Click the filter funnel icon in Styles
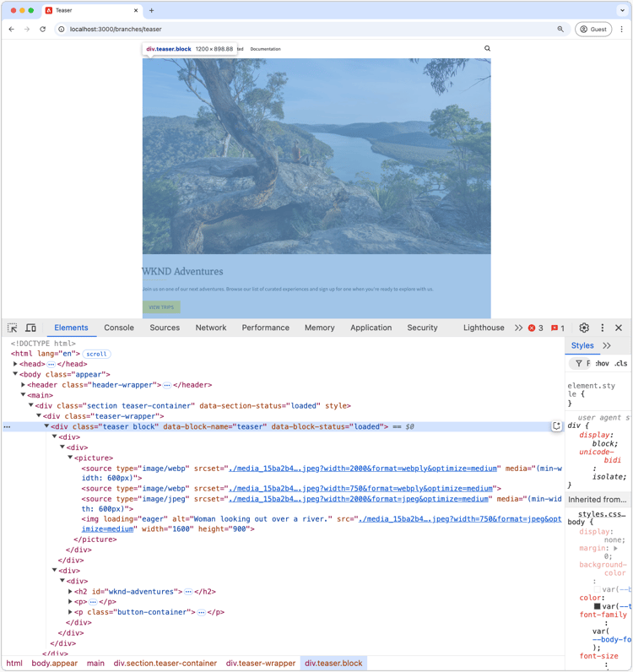Image resolution: width=633 pixels, height=672 pixels. pos(579,363)
